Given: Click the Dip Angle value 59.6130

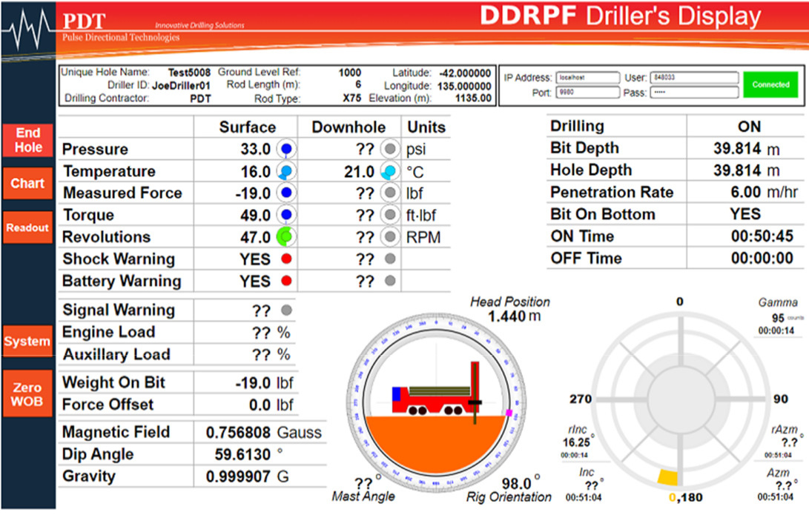Looking at the screenshot, I should click(x=242, y=455).
